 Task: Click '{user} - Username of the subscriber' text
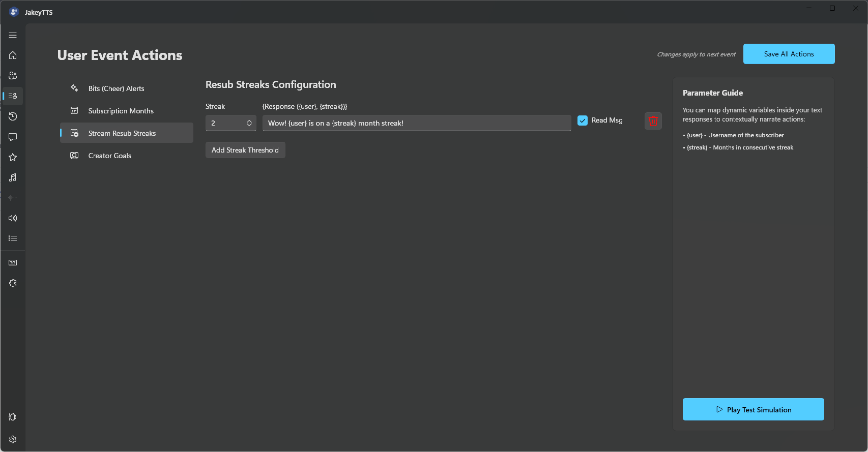pos(735,135)
